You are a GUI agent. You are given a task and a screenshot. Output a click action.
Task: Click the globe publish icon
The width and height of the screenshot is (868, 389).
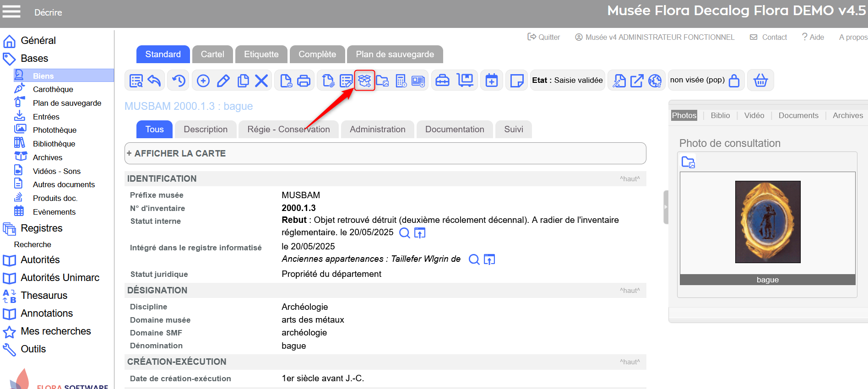pos(655,81)
